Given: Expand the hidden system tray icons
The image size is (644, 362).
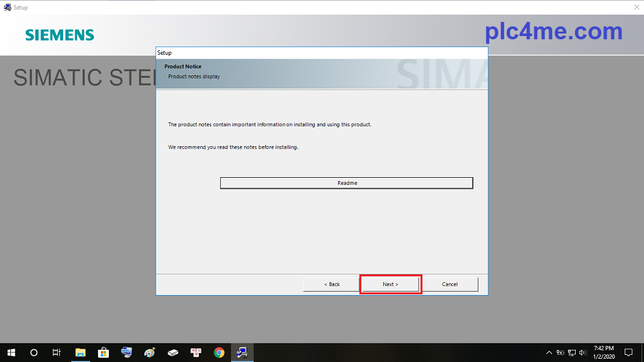Looking at the screenshot, I should point(549,352).
